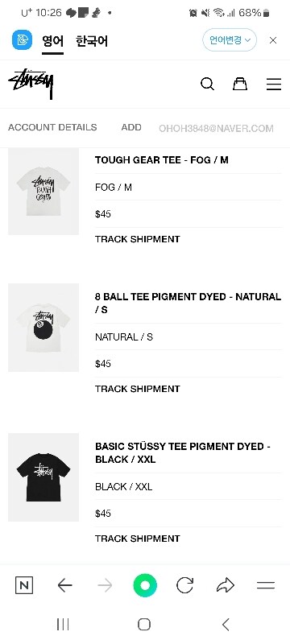Click Track Shipment for 8 Ball Tee
Screen dimensions: 290x644
137,389
